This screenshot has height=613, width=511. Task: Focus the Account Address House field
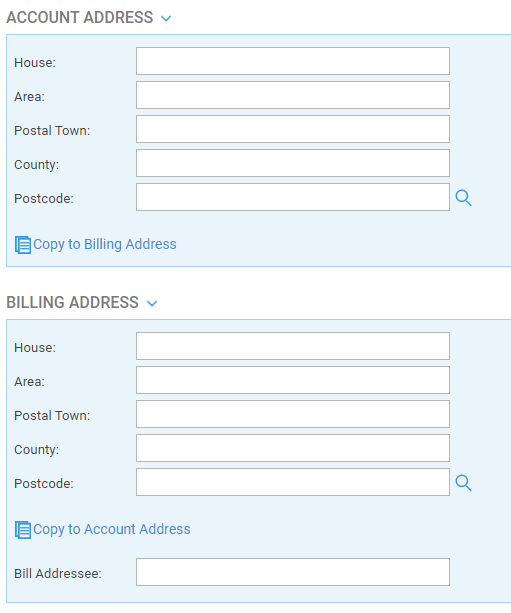pos(293,61)
